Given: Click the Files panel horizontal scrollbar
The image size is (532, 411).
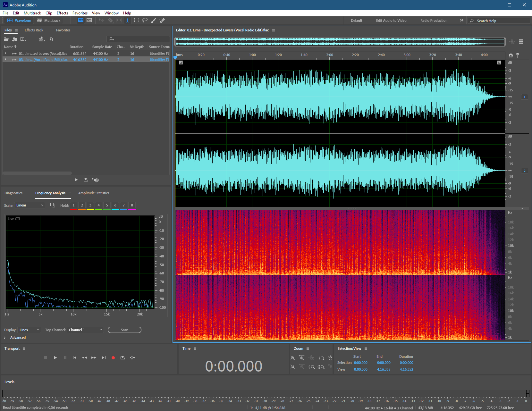Looking at the screenshot, I should click(x=37, y=173).
